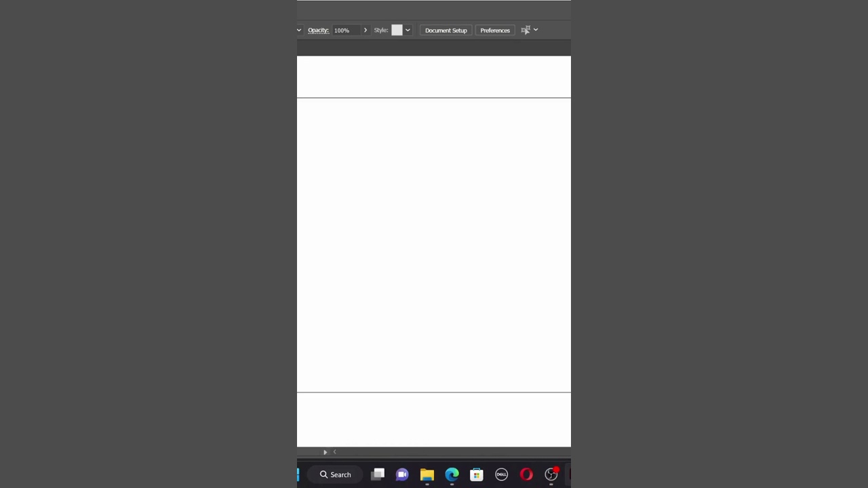Click the horizontal scrollbar left arrow
The width and height of the screenshot is (868, 488).
pyautogui.click(x=334, y=452)
